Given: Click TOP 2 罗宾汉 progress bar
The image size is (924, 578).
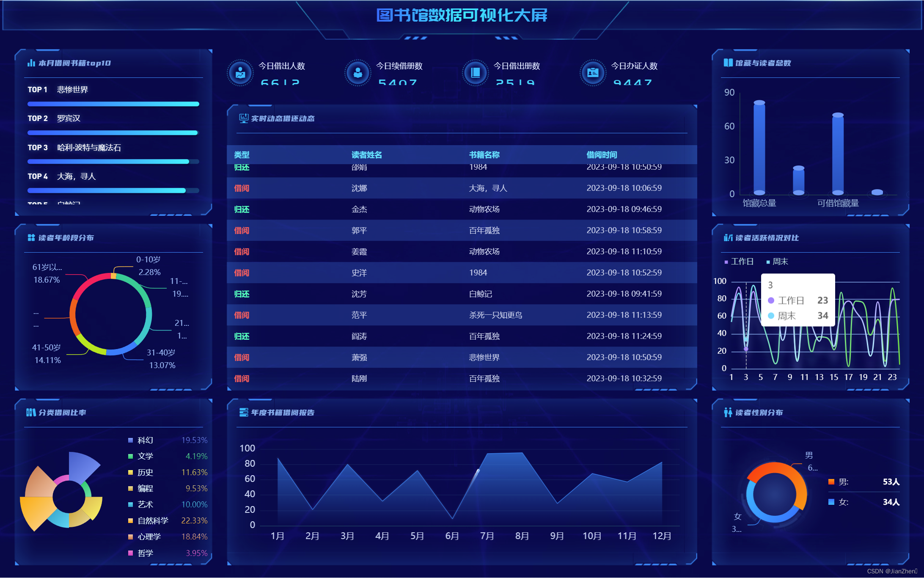Looking at the screenshot, I should [x=113, y=133].
